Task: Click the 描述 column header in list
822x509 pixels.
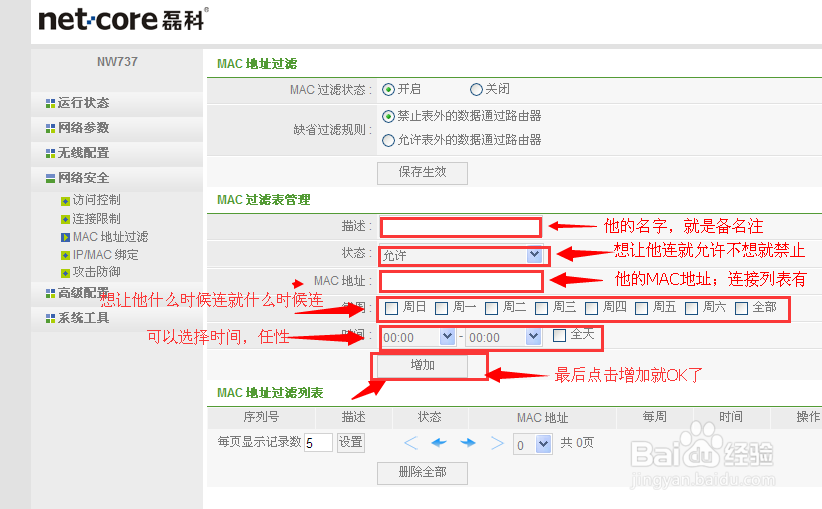Action: pyautogui.click(x=353, y=417)
